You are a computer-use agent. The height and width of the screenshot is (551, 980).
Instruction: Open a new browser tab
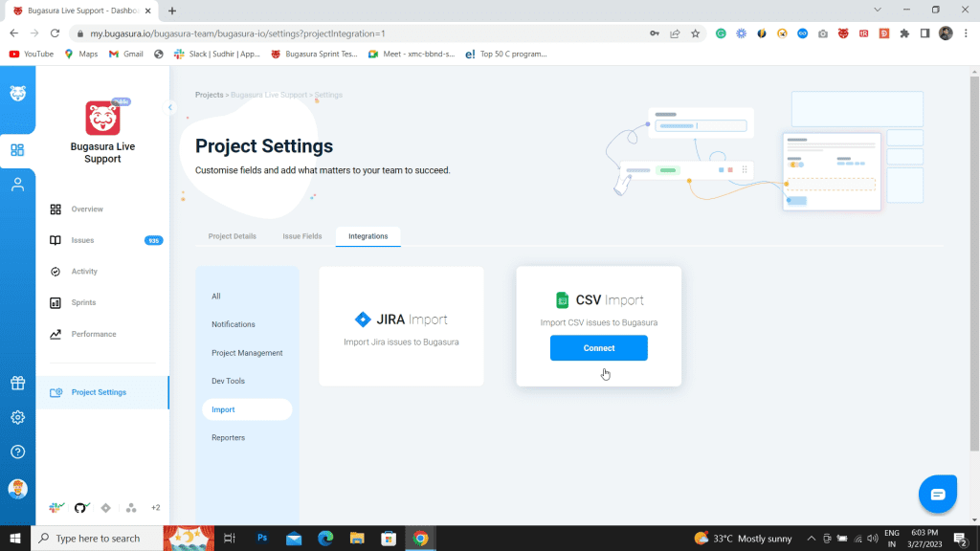point(172,11)
